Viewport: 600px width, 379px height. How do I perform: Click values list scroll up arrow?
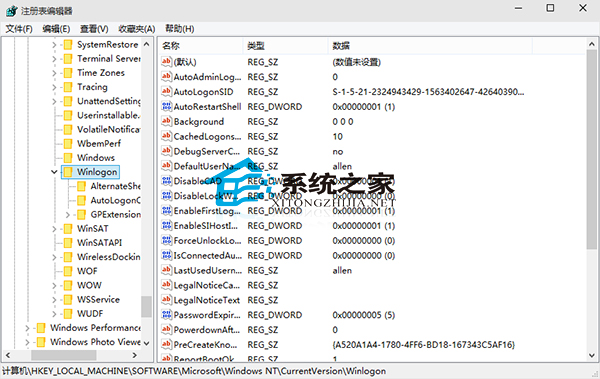tap(592, 44)
